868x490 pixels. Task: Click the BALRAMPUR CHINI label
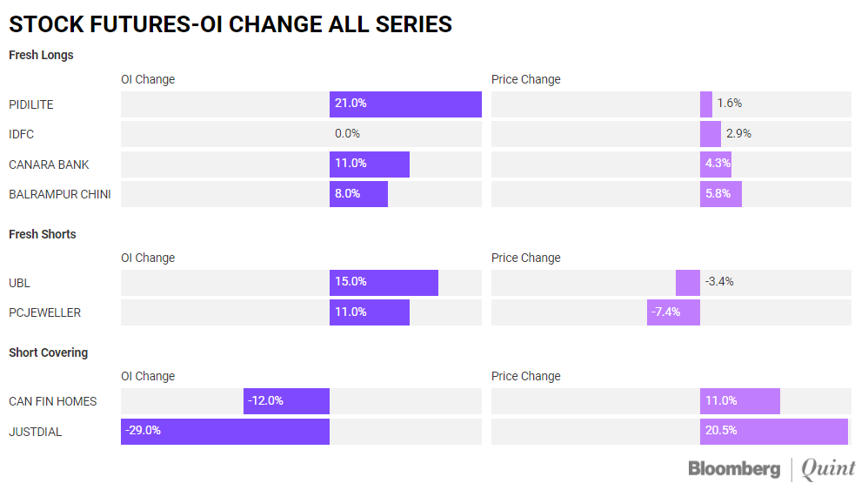click(x=59, y=194)
